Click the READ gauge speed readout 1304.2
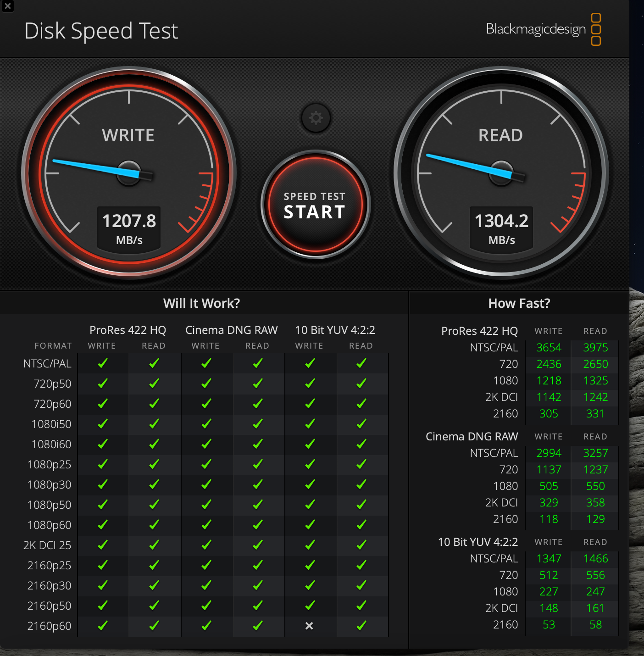644x656 pixels. click(501, 221)
